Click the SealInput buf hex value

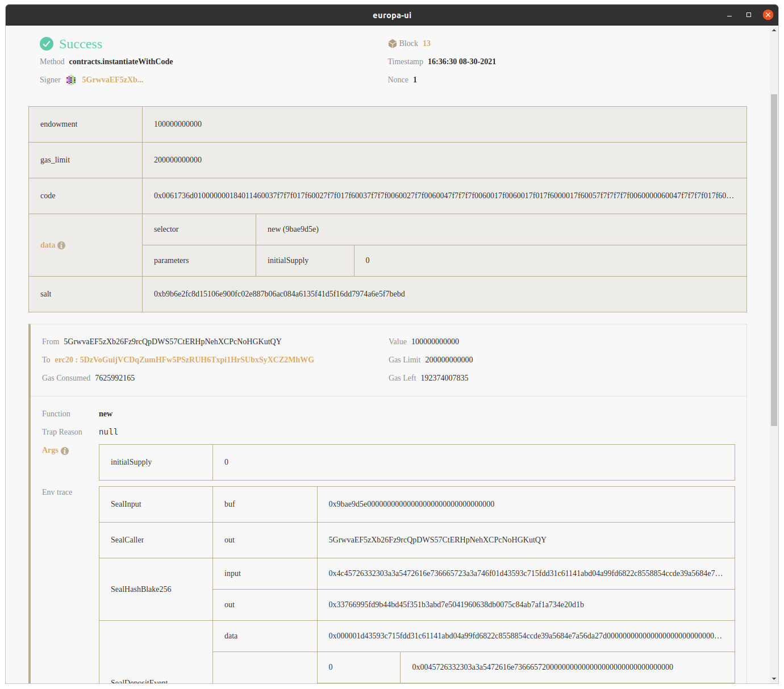pos(411,504)
